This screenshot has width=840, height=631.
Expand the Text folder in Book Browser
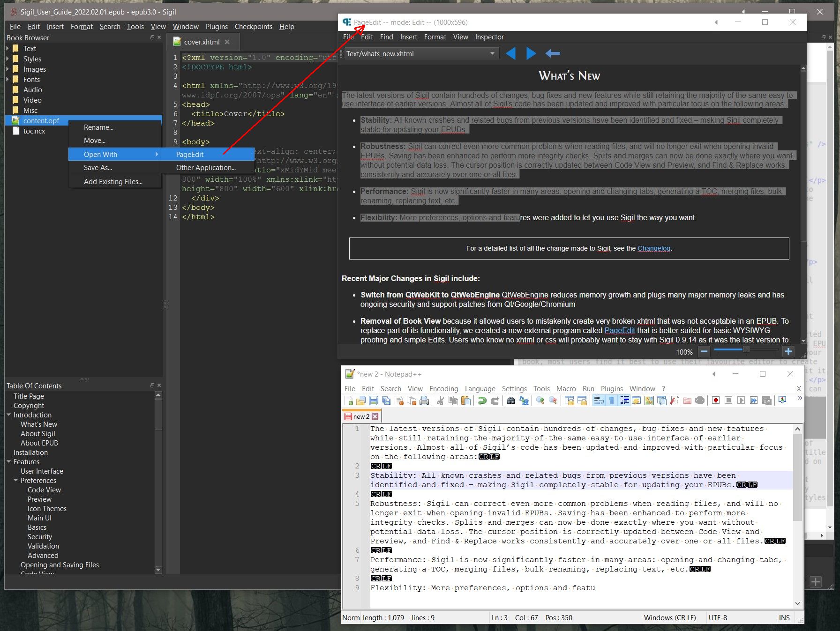coord(7,48)
